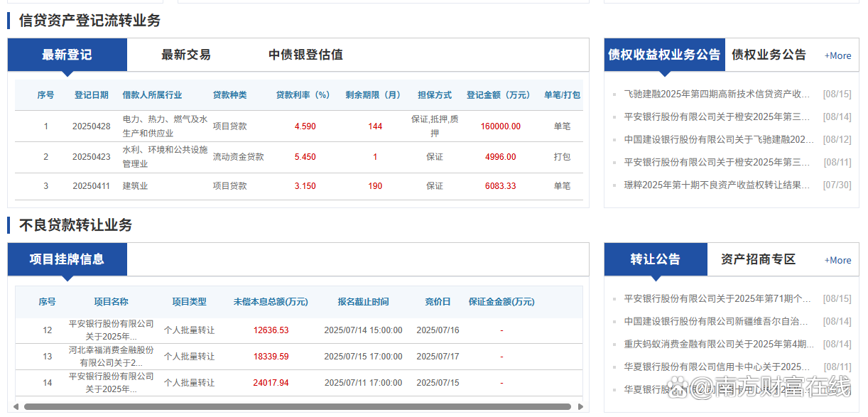Click the 项目挂牌信息 panel header
This screenshot has width=868, height=417.
[x=67, y=259]
